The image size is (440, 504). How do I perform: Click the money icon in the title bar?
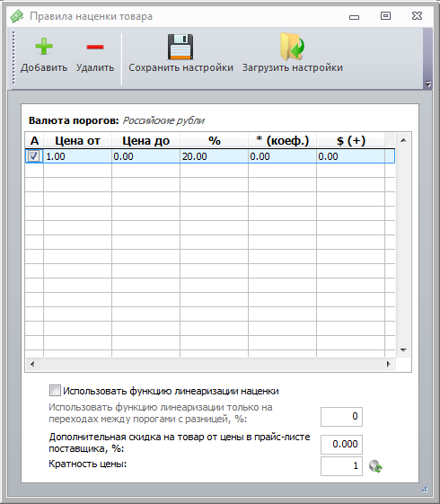(x=17, y=16)
